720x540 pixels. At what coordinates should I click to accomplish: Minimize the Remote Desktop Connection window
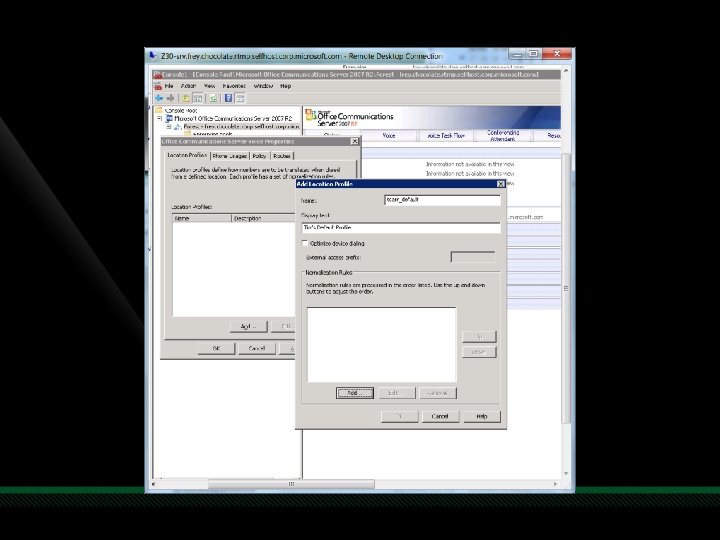click(517, 54)
